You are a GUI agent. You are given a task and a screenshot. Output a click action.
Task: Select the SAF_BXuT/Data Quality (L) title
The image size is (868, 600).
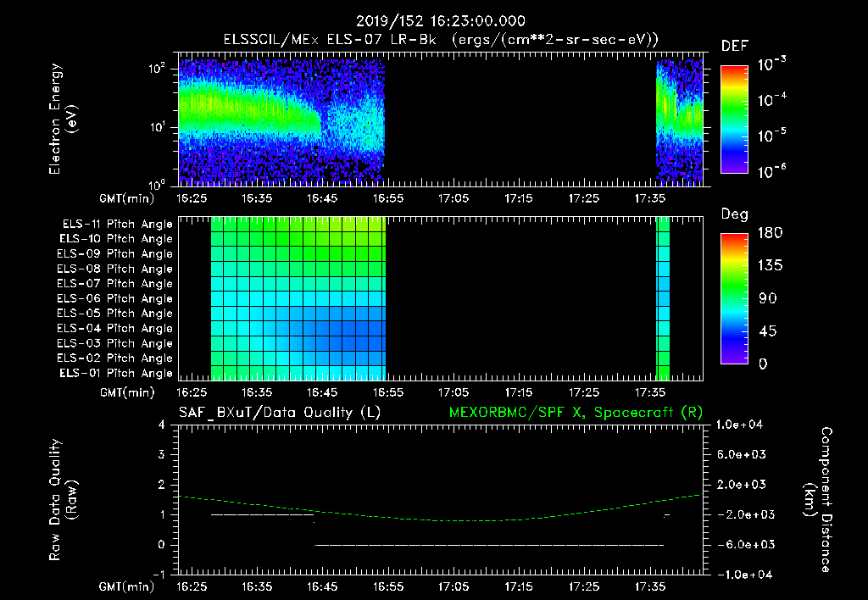[280, 413]
